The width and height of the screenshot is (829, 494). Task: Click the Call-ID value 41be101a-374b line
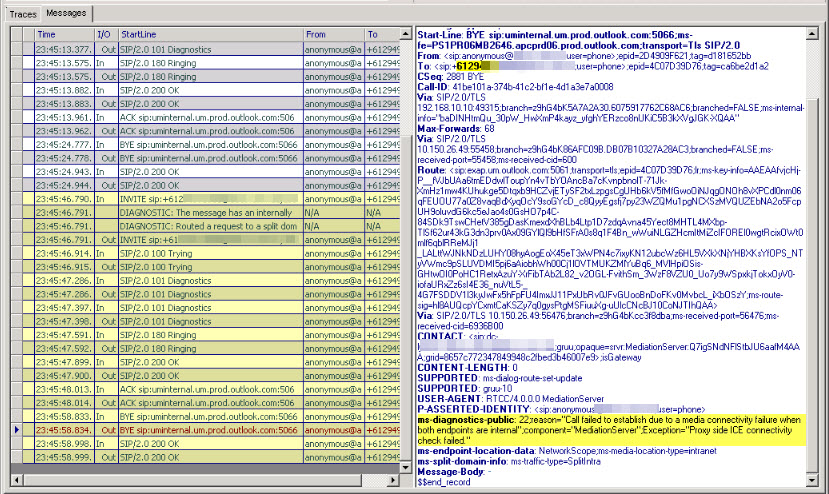click(x=515, y=87)
